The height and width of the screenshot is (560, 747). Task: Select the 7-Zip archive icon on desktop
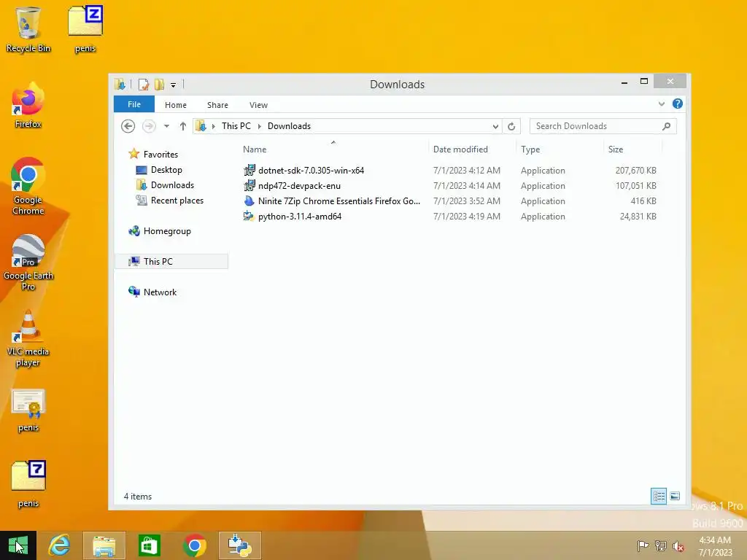pyautogui.click(x=28, y=484)
